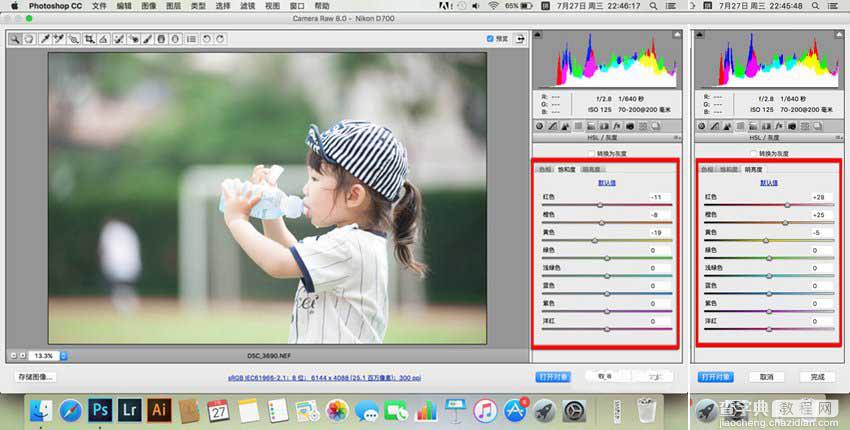Open Tone Curve panel icon in left panel
850x430 pixels.
point(553,126)
